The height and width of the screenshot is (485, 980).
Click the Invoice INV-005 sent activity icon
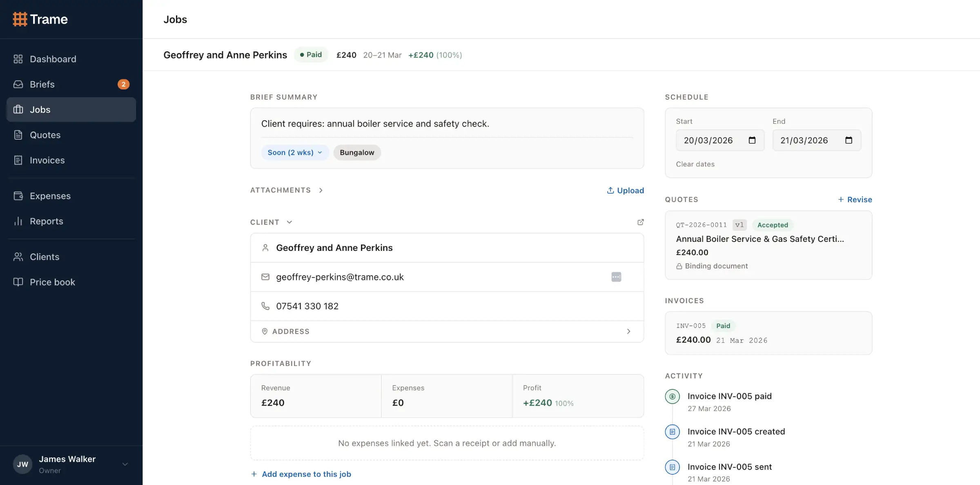672,467
